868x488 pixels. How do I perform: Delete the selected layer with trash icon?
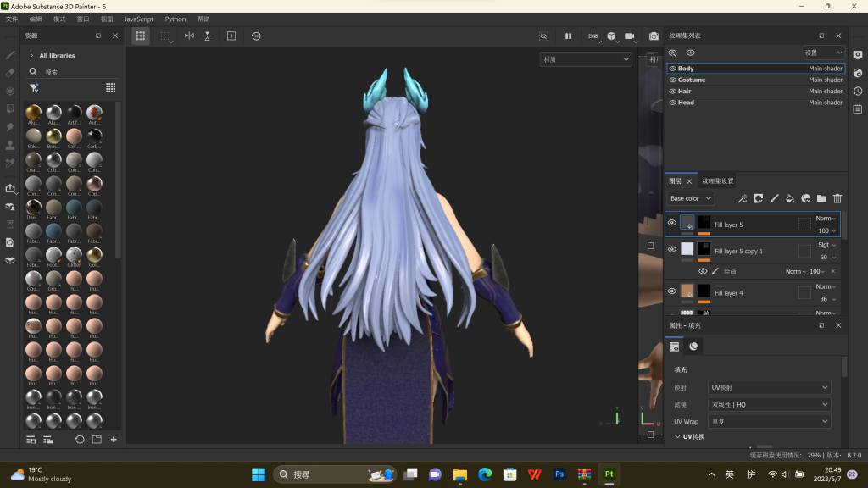click(837, 198)
